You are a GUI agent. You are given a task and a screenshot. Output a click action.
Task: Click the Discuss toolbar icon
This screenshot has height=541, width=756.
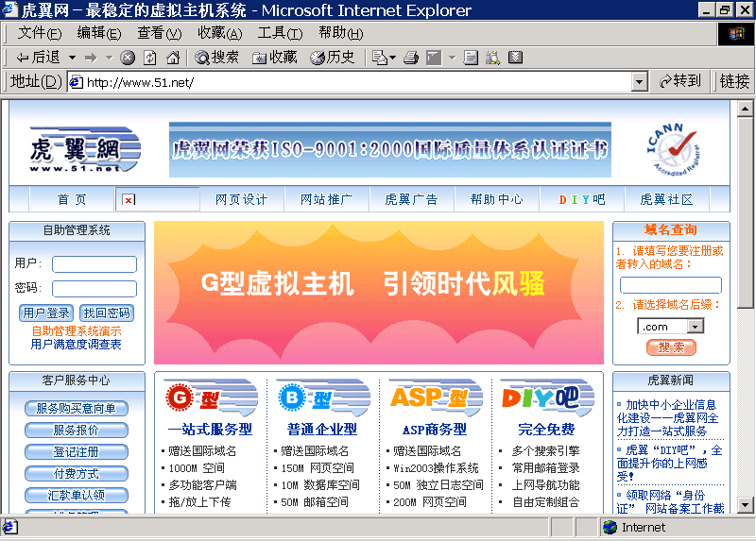point(471,59)
